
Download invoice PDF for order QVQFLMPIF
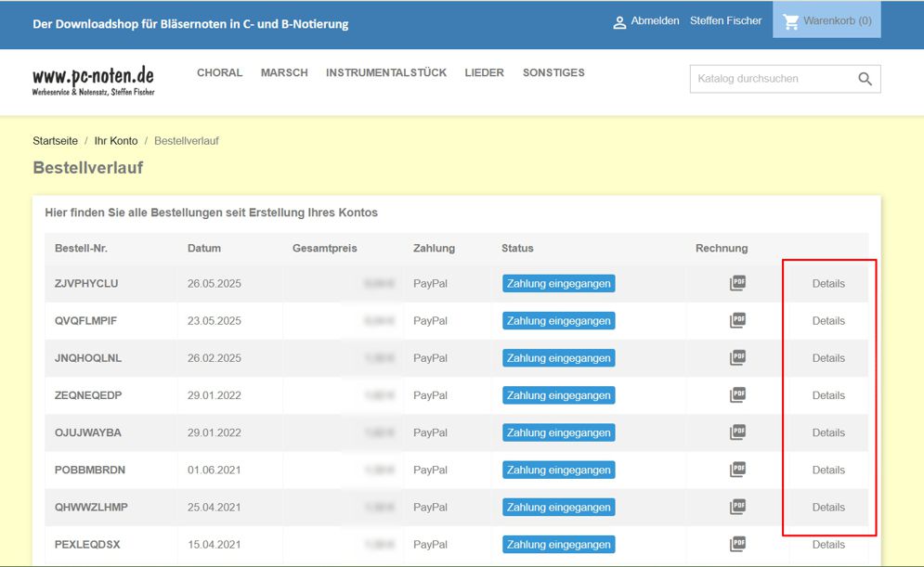(x=737, y=320)
